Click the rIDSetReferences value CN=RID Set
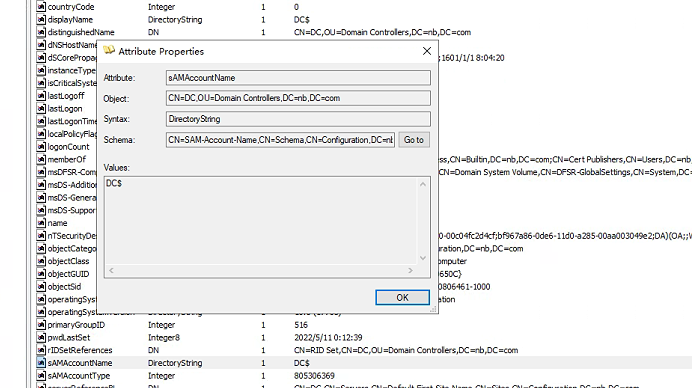692x388 pixels. (x=406, y=350)
